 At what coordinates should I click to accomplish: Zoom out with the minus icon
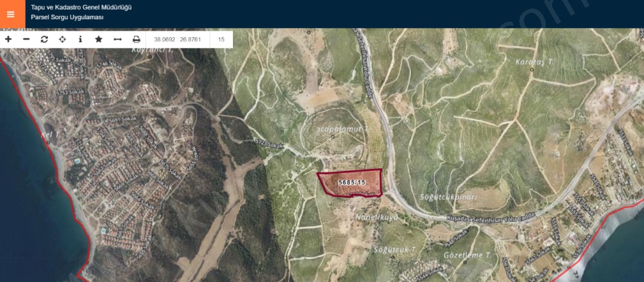pyautogui.click(x=26, y=39)
